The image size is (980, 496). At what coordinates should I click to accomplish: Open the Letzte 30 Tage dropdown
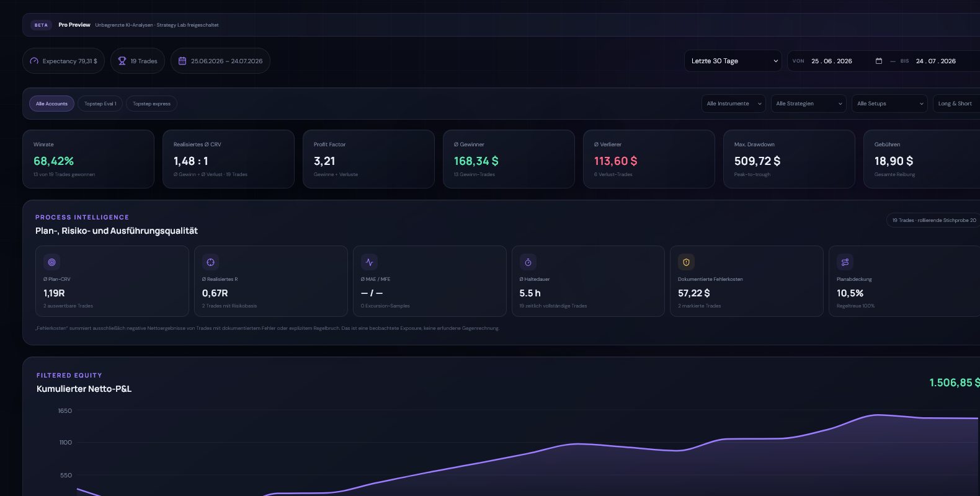[x=733, y=61]
